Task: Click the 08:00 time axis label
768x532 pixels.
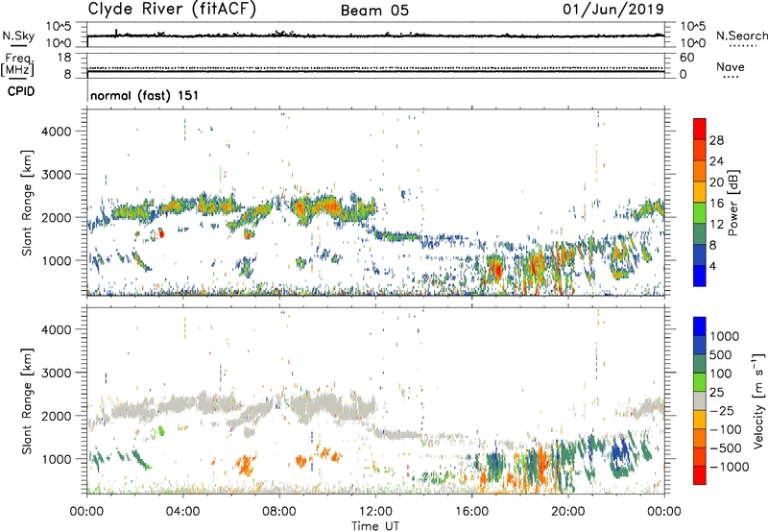Action: 279,512
